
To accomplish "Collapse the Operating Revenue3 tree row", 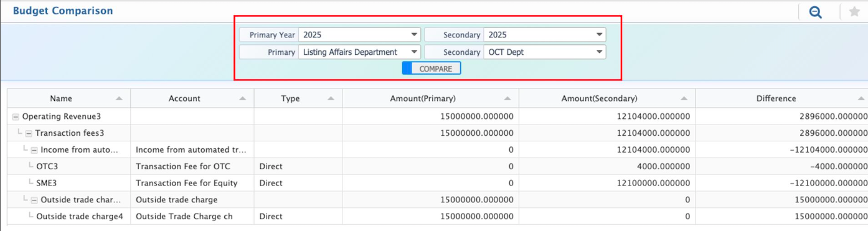I will coord(16,116).
